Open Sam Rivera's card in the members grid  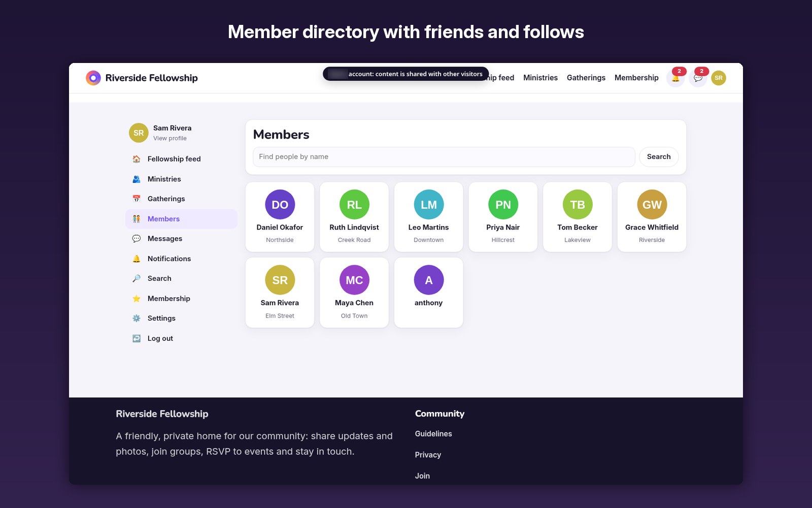click(x=280, y=293)
